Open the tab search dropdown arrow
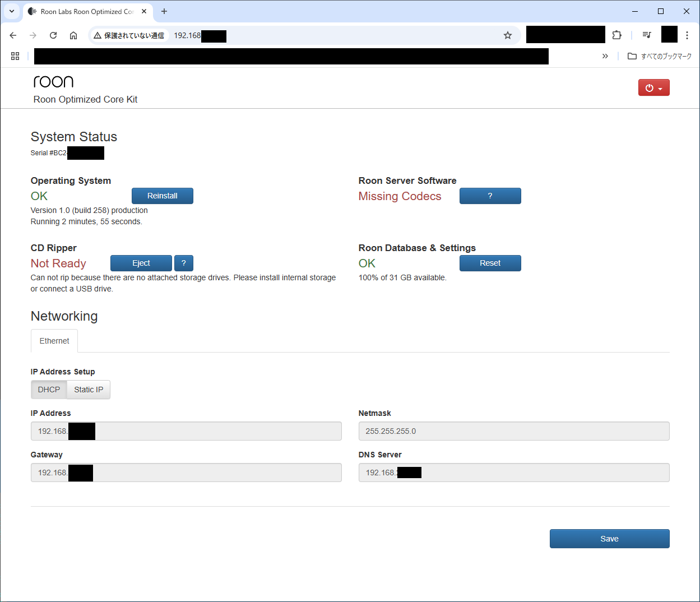Screen dimensions: 700x602 [12, 11]
